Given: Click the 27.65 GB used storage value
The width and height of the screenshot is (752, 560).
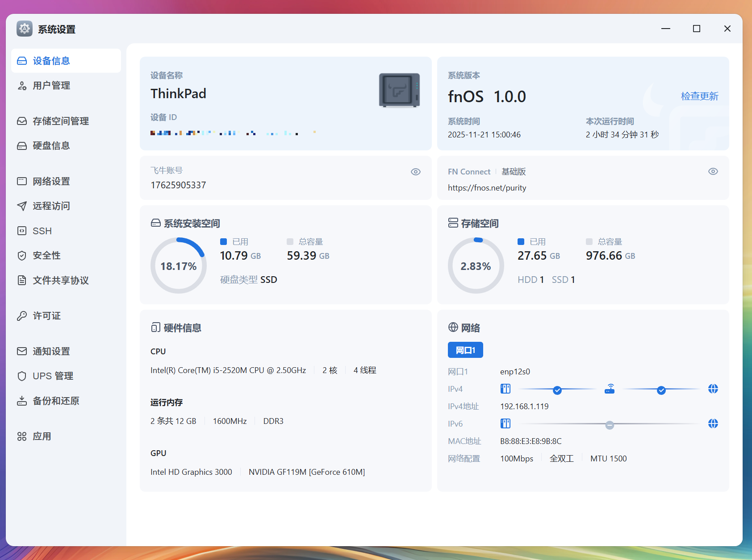Looking at the screenshot, I should click(539, 256).
